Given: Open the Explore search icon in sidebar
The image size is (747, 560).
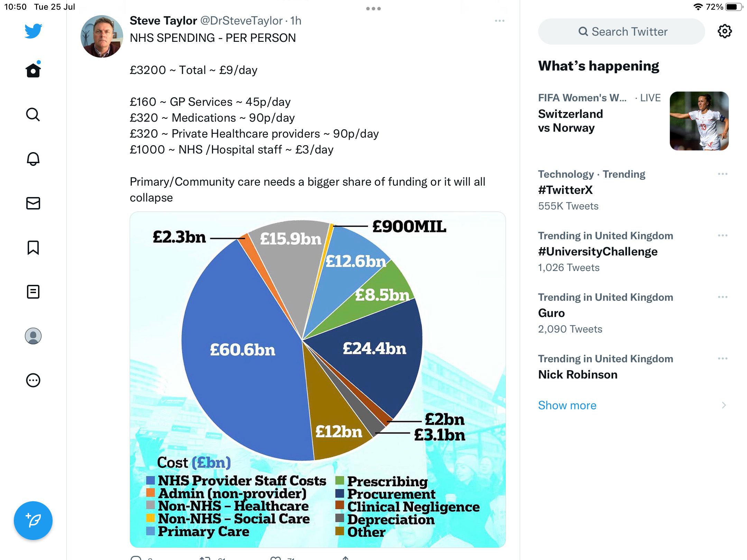Looking at the screenshot, I should (33, 114).
